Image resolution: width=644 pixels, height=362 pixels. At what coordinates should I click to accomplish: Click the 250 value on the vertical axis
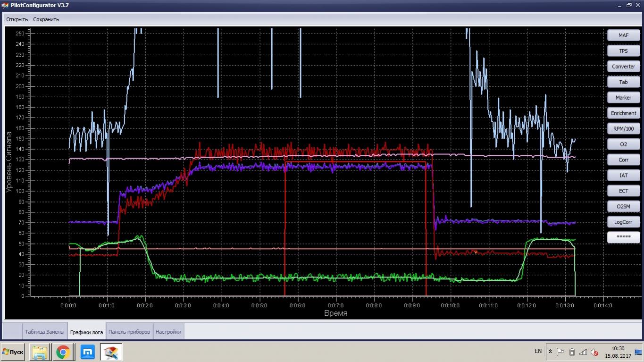point(20,34)
